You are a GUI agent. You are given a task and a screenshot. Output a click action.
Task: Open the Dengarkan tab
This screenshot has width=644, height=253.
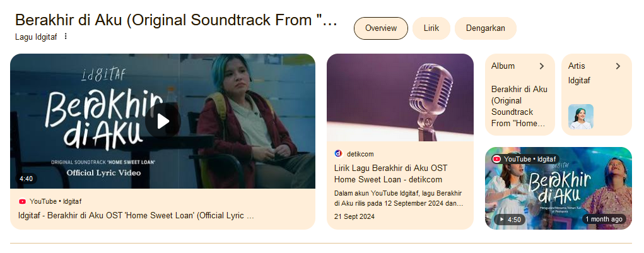click(486, 28)
